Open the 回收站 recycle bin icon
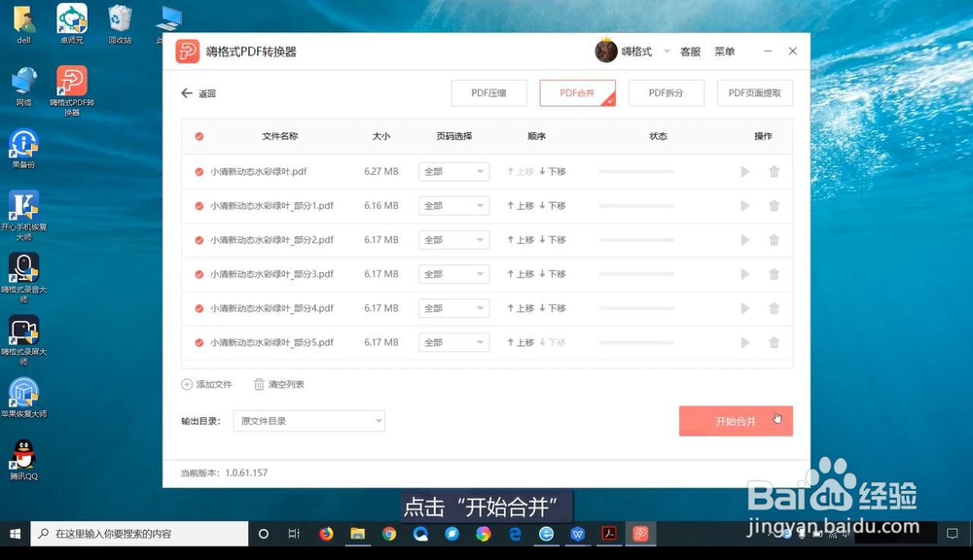Viewport: 973px width, 560px height. point(120,23)
